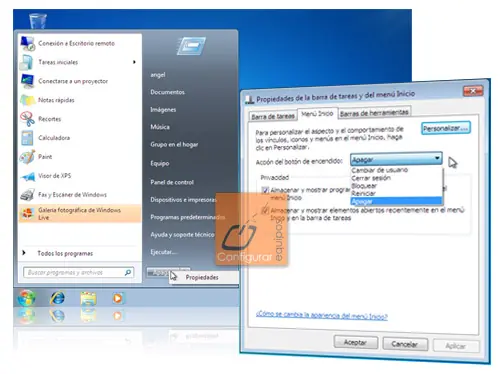Image resolution: width=500 pixels, height=374 pixels.
Task: Open Equipo from the Start menu
Action: tap(160, 163)
